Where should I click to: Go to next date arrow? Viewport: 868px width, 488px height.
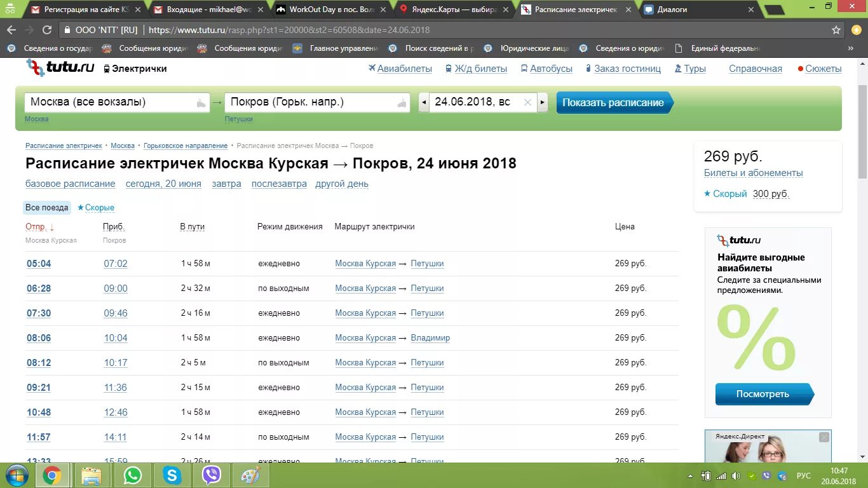[542, 102]
